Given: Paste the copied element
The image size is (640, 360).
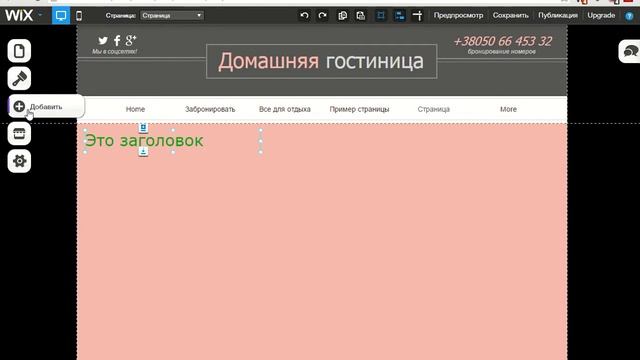Looking at the screenshot, I should click(361, 16).
